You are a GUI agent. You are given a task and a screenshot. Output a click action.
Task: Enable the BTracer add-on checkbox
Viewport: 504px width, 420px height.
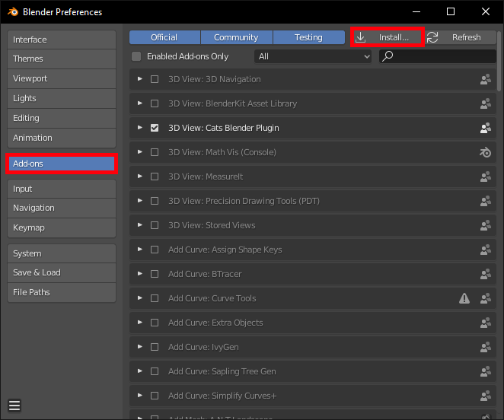(x=155, y=274)
